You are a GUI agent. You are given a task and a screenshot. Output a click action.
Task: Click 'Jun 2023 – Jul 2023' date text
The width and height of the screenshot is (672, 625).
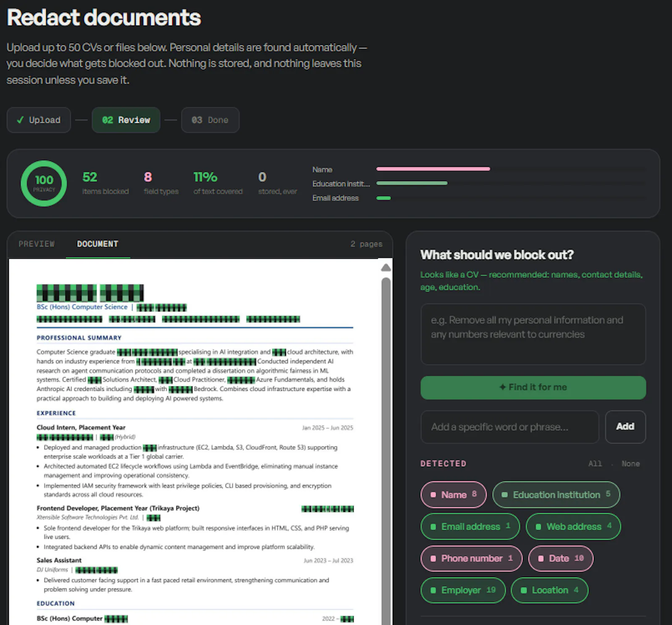[x=328, y=561]
